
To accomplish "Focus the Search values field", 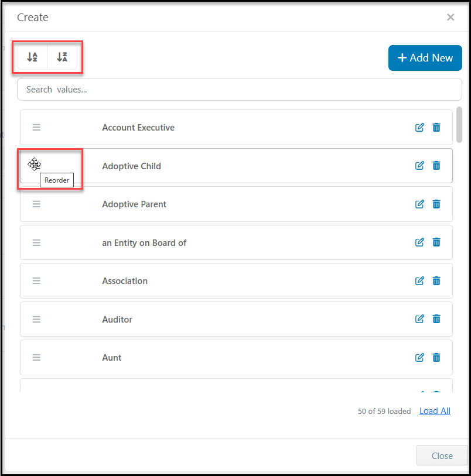I will pos(239,89).
